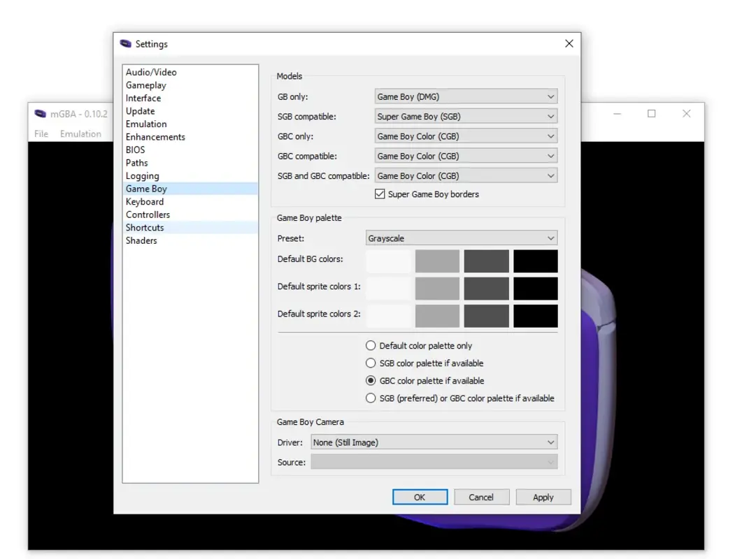
Task: Open the Controllers settings section
Action: coord(148,215)
